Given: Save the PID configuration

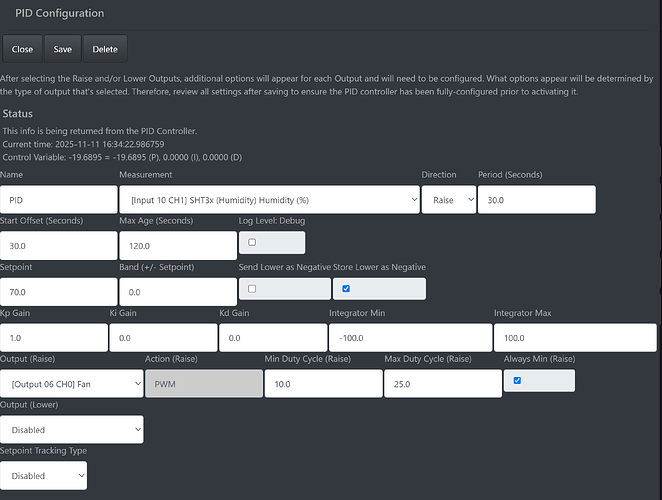Looking at the screenshot, I should [x=63, y=49].
